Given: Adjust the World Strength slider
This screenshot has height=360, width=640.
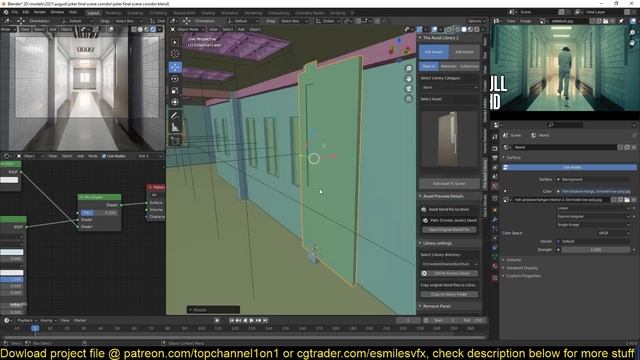Looking at the screenshot, I should click(x=596, y=249).
